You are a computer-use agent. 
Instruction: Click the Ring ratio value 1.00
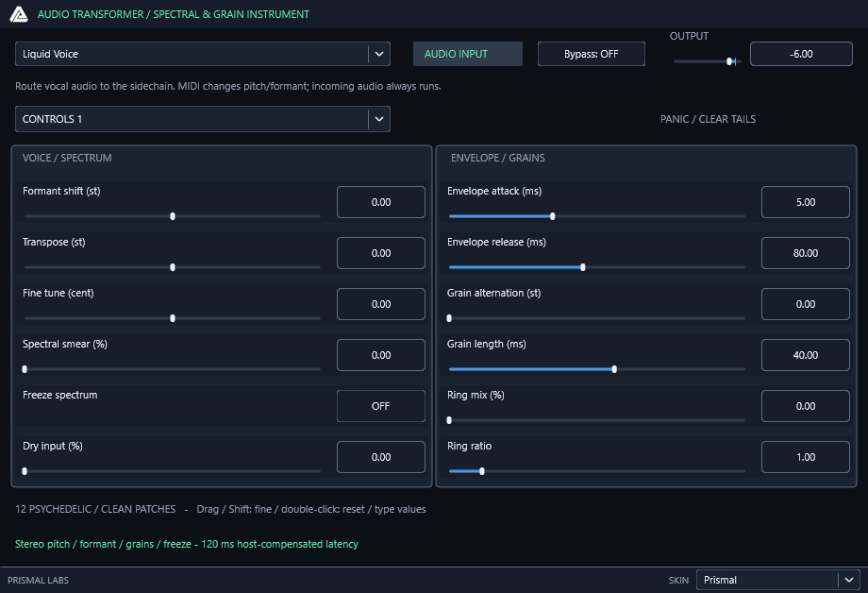806,457
